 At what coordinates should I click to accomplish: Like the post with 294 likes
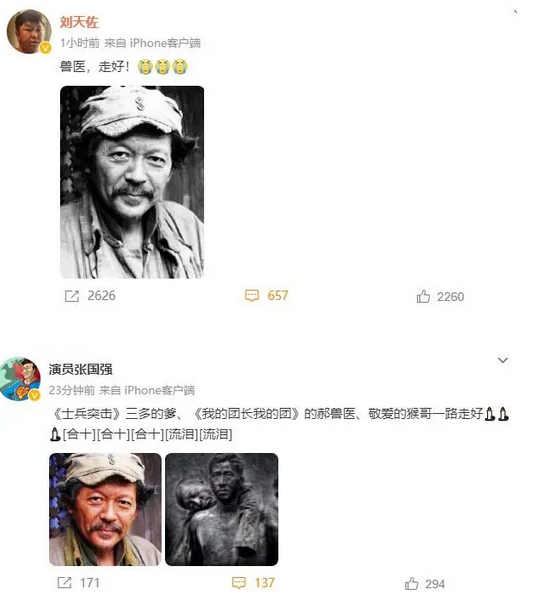click(x=411, y=583)
